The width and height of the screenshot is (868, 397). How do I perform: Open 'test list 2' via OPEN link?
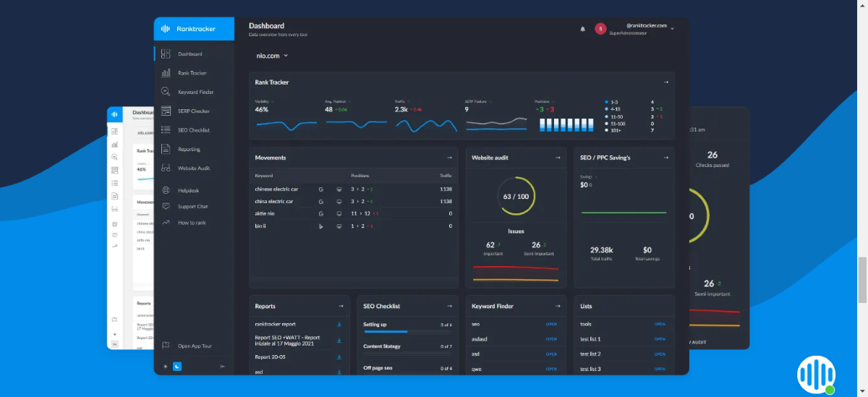(660, 354)
